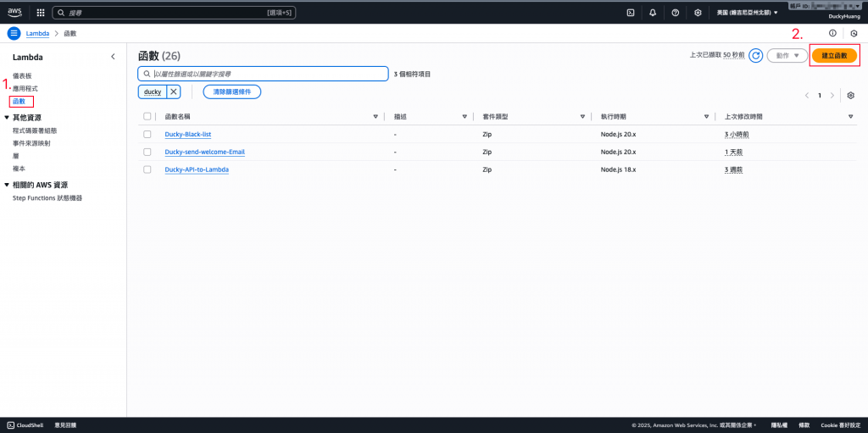Launch CloudShell from top bar icon
Screen dimensions: 868x433
630,12
